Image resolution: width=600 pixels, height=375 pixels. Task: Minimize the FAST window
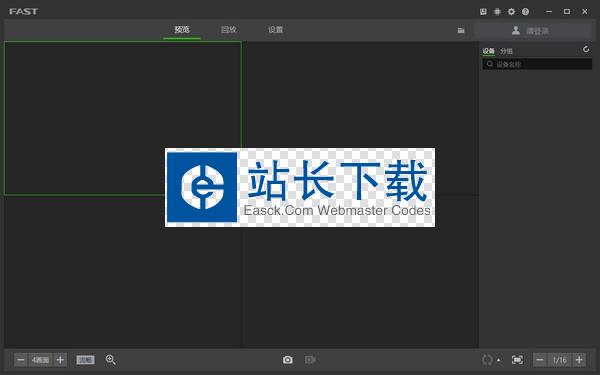549,12
